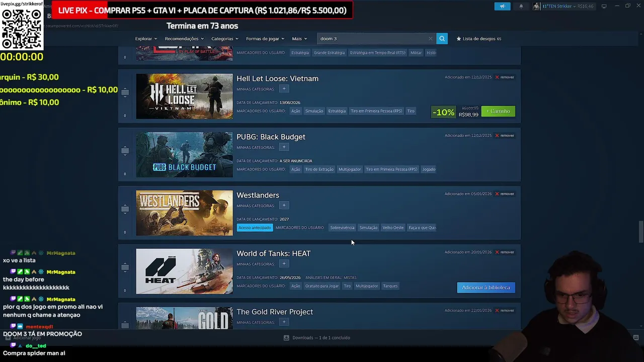Add a category to Hell Let Loose: Vietnam

pyautogui.click(x=284, y=89)
